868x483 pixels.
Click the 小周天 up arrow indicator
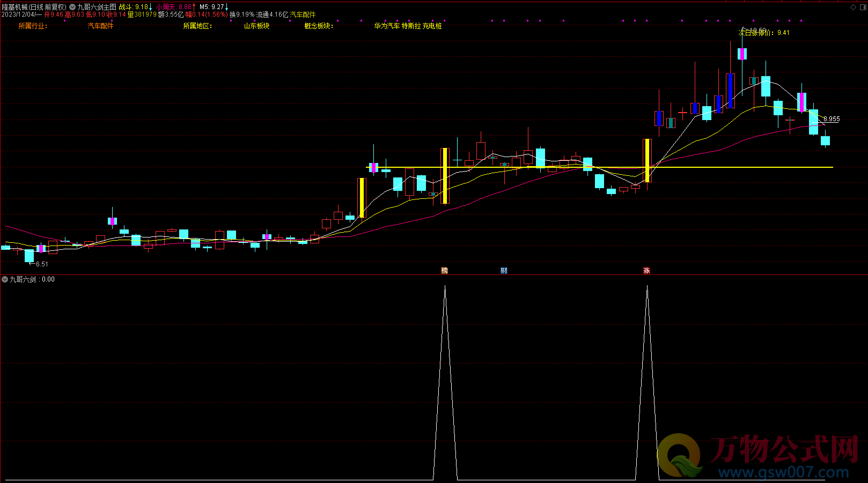pyautogui.click(x=194, y=7)
